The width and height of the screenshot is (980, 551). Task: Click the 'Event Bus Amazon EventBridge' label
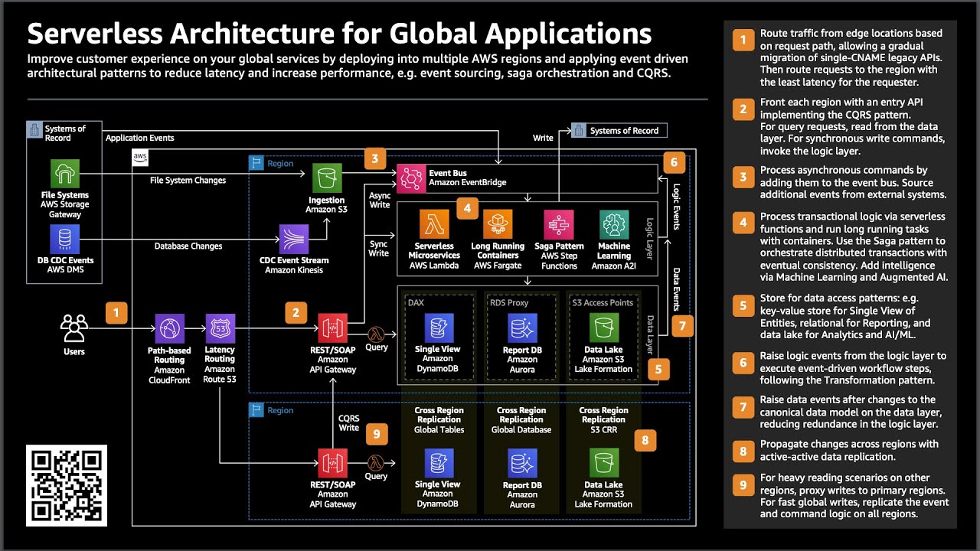(x=467, y=178)
